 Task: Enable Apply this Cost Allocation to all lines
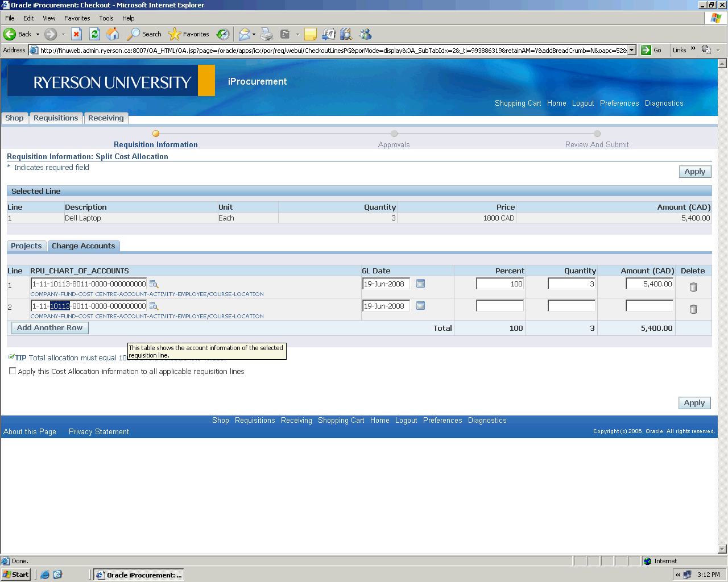[13, 371]
